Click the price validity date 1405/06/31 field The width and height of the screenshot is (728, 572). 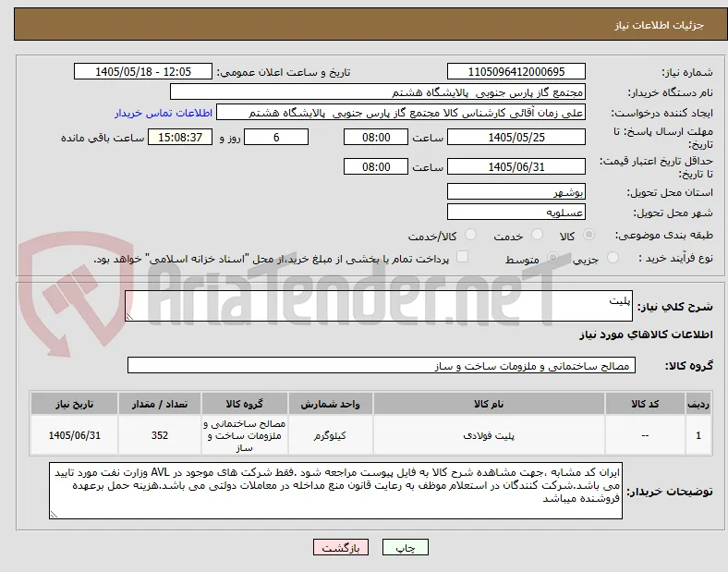click(x=516, y=166)
